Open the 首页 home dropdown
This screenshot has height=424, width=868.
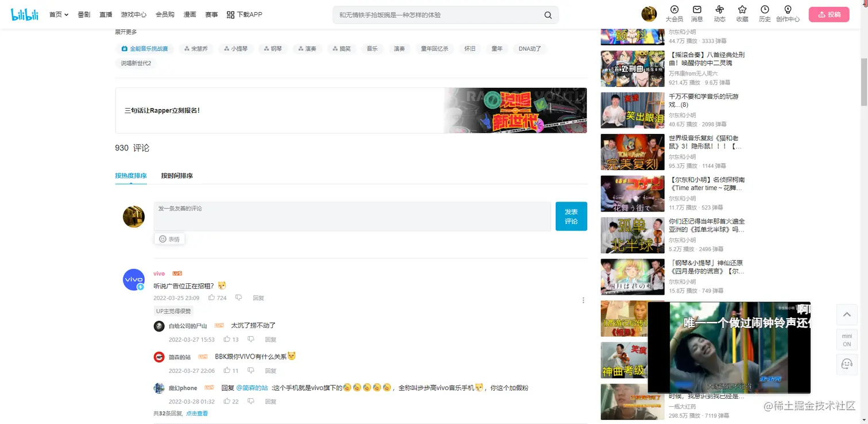point(58,14)
